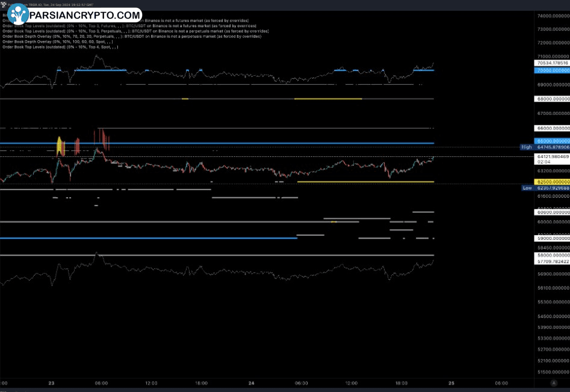Click the Low 62357 price marker

coord(545,188)
